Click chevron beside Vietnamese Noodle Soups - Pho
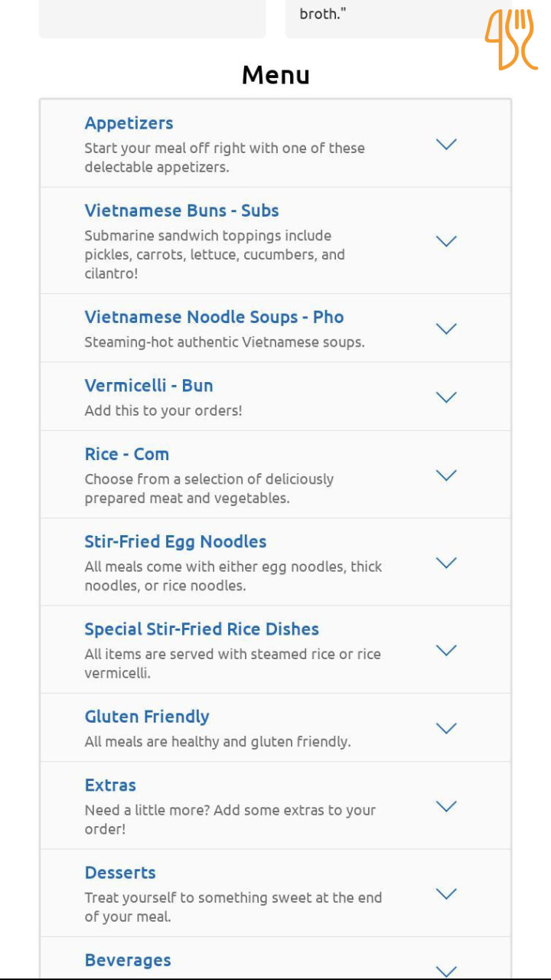The height and width of the screenshot is (980, 551). coord(445,328)
